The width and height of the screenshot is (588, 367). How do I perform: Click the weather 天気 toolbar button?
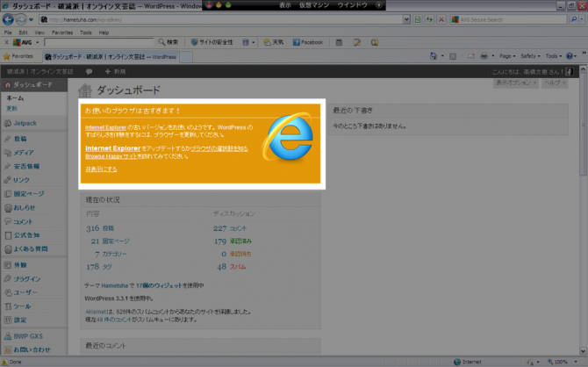click(x=273, y=42)
